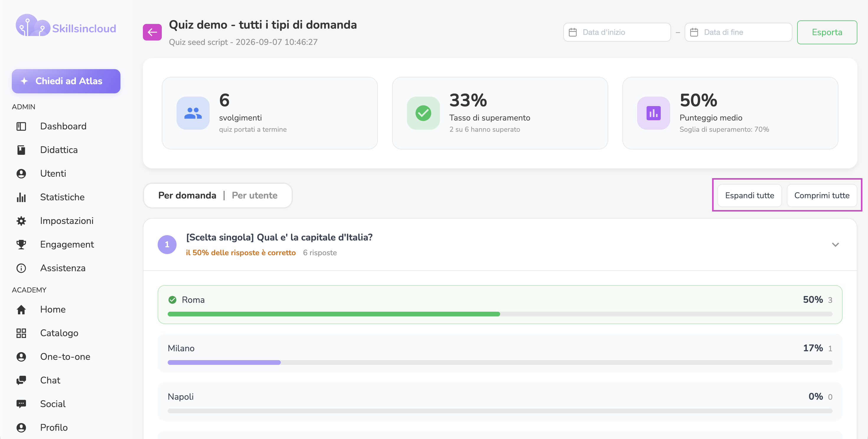
Task: Click the '2 su 6 hanno superato' text
Action: (484, 129)
